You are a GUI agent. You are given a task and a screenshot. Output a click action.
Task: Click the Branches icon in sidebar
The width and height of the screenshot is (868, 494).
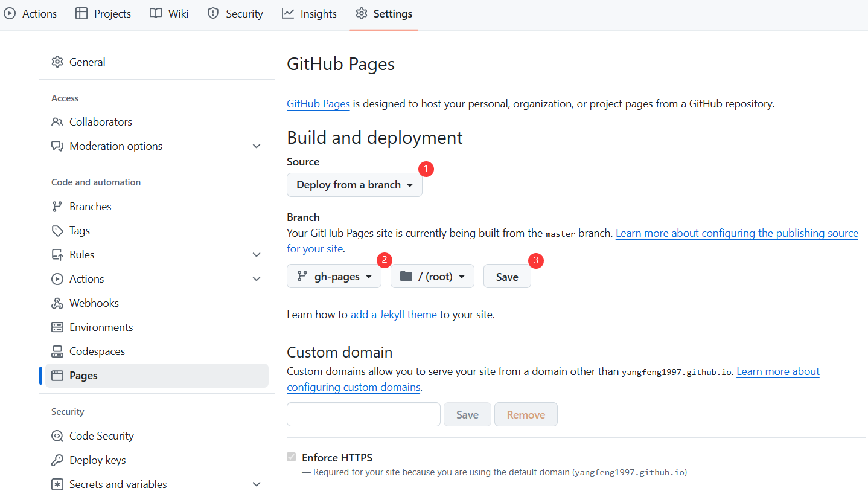point(57,207)
